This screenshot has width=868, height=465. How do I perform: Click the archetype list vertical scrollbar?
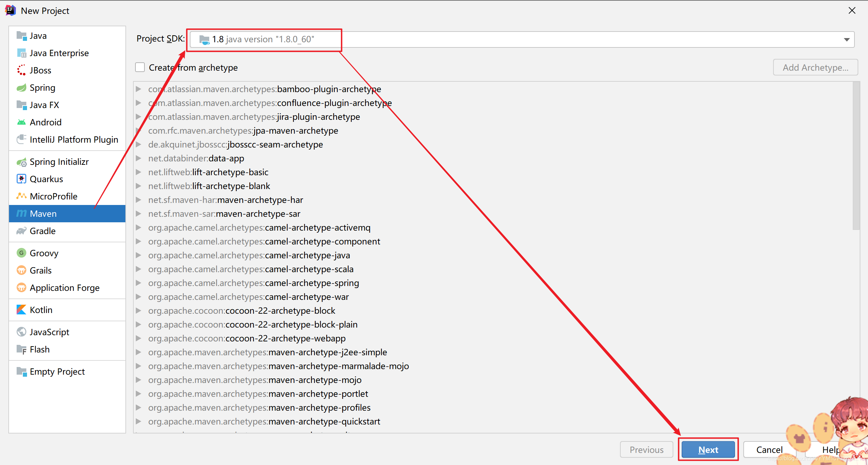pos(856,156)
